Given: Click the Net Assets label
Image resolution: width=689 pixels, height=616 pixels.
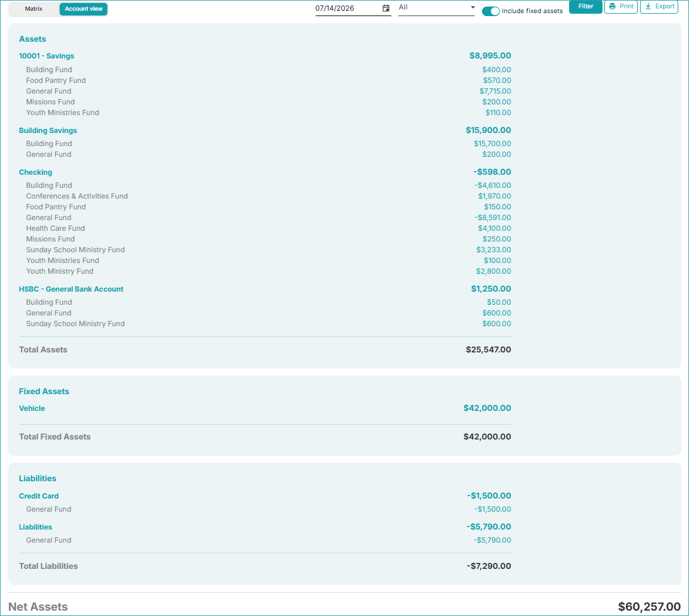Looking at the screenshot, I should coord(38,607).
